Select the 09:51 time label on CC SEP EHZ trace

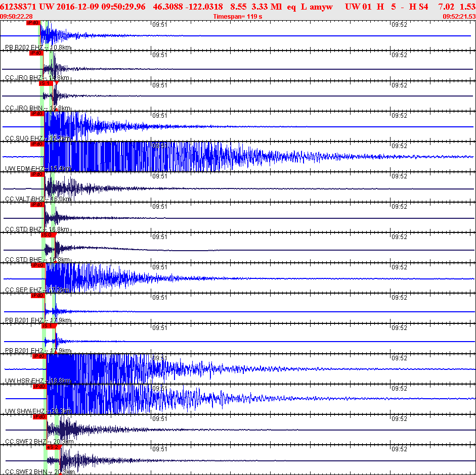point(160,267)
